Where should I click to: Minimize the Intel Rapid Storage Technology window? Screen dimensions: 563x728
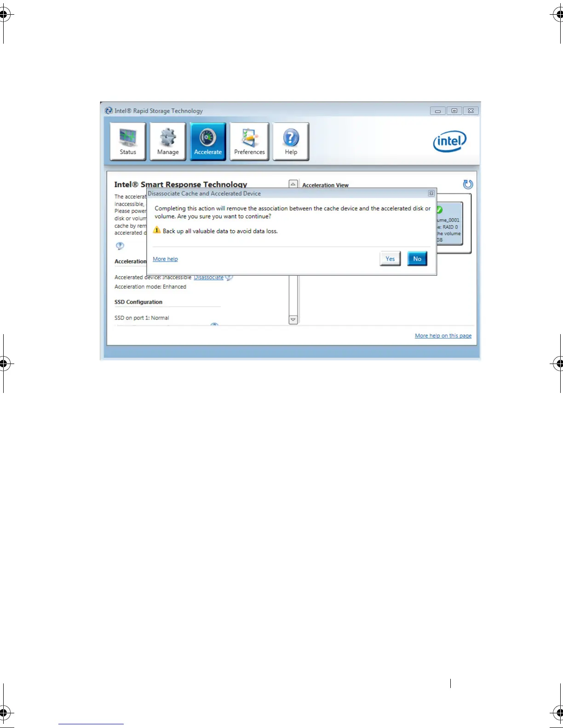437,111
